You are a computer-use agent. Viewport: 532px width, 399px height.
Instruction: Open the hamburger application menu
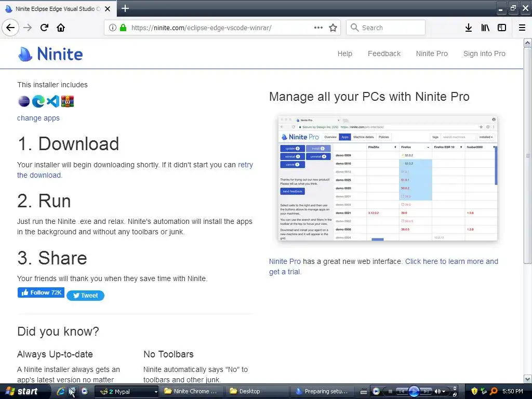coord(522,28)
